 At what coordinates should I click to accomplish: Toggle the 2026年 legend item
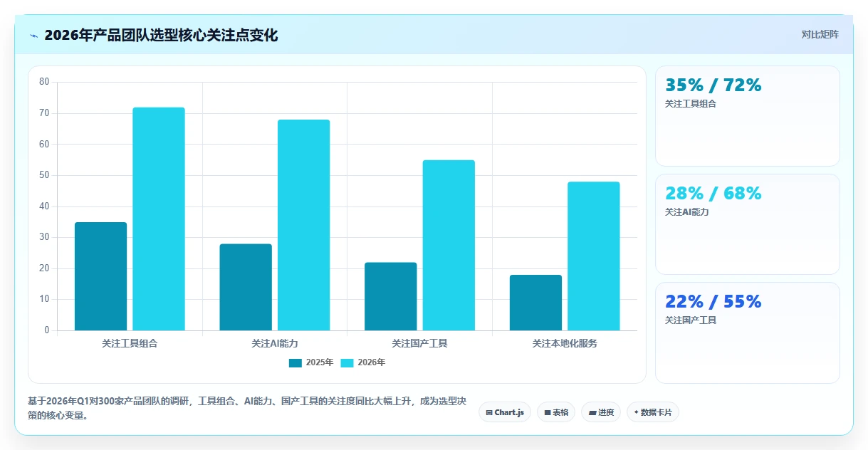pyautogui.click(x=363, y=362)
